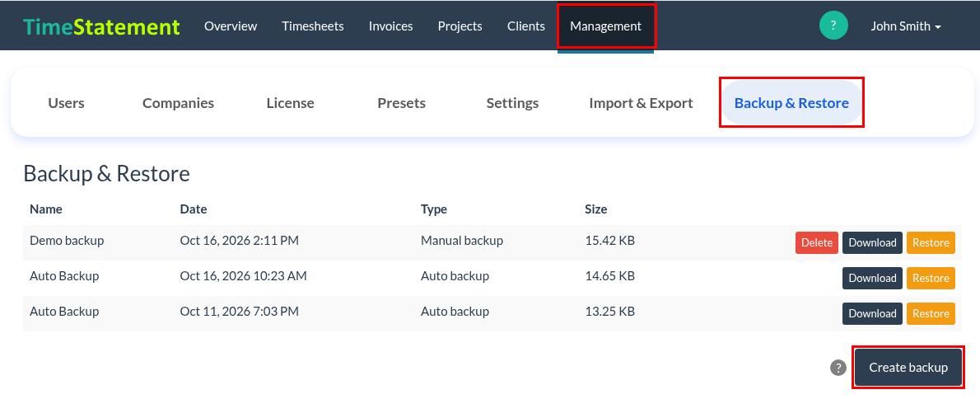Click the 'Oct 16, 2026 10:23 AM' date
Viewport: 980px width, 399px height.
click(243, 276)
